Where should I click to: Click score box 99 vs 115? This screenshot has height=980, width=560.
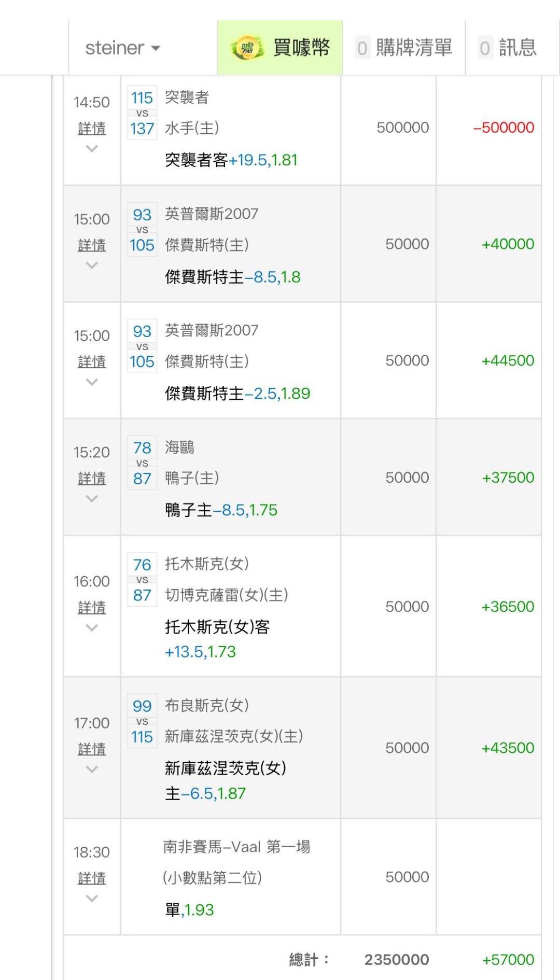[142, 721]
